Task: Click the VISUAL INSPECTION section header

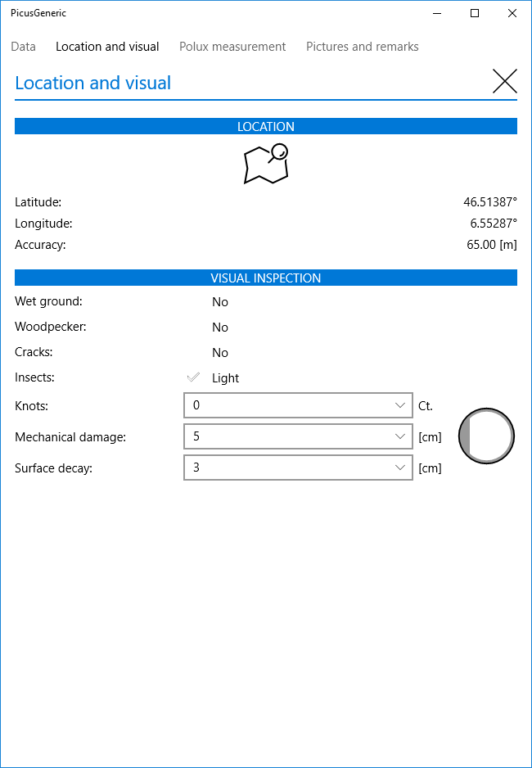Action: [x=266, y=278]
